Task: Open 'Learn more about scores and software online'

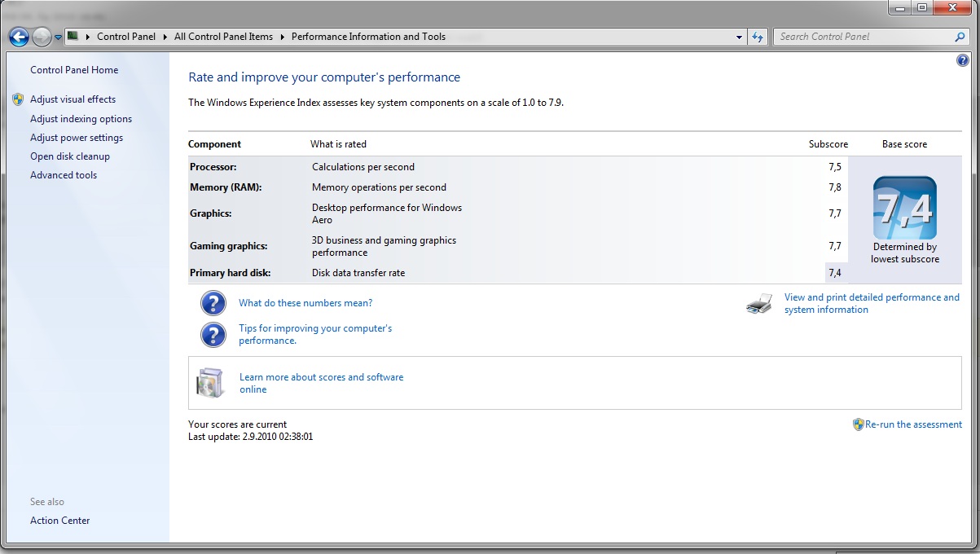Action: coord(321,383)
